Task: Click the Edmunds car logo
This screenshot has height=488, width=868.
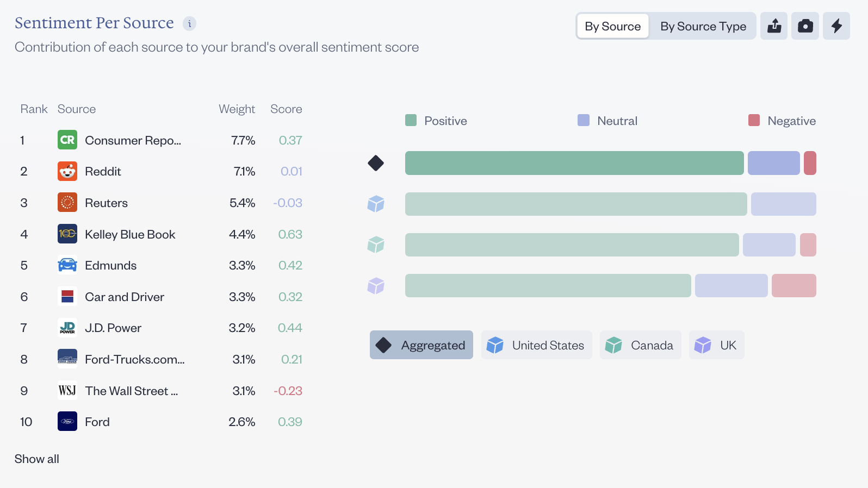Action: click(67, 265)
